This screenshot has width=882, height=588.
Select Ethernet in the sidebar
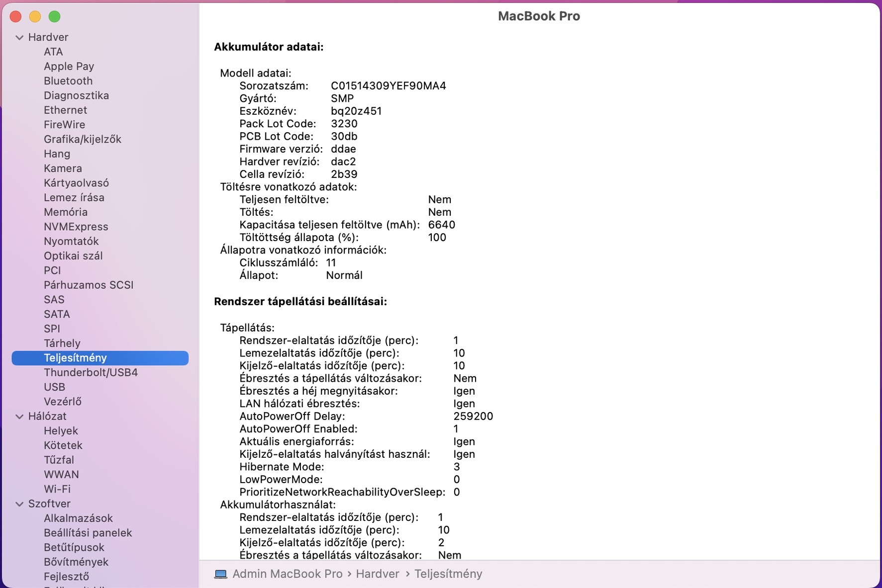tap(65, 110)
